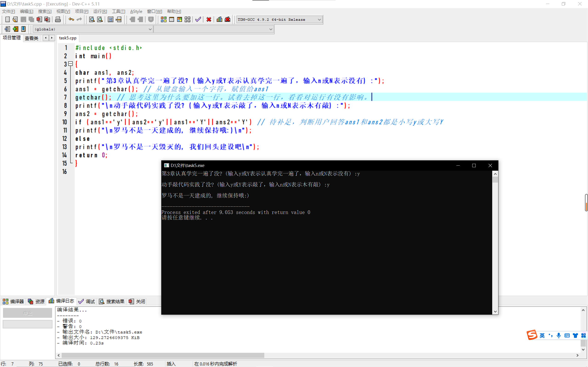Click the Undo arrow icon
Image resolution: width=588 pixels, height=367 pixels.
(x=71, y=19)
